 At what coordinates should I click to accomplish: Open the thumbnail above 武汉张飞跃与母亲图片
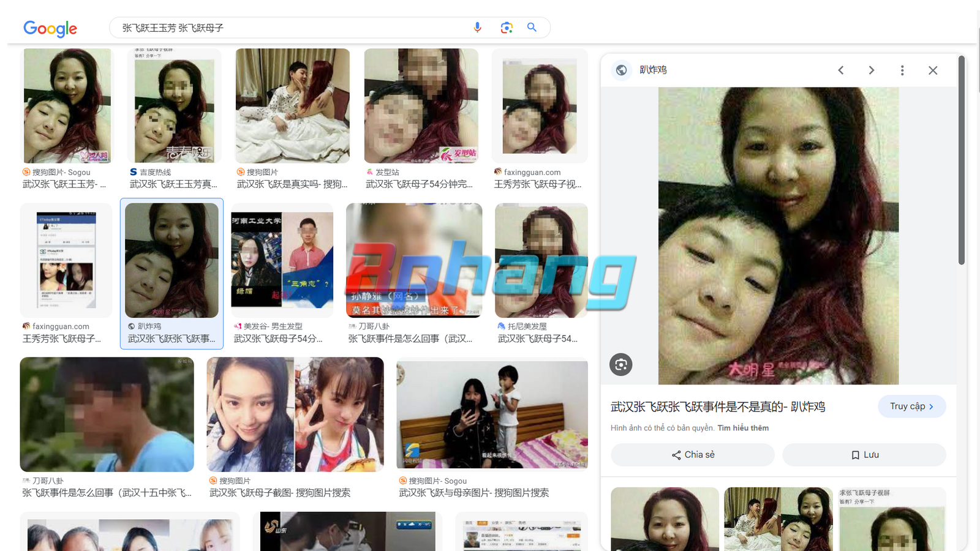492,414
